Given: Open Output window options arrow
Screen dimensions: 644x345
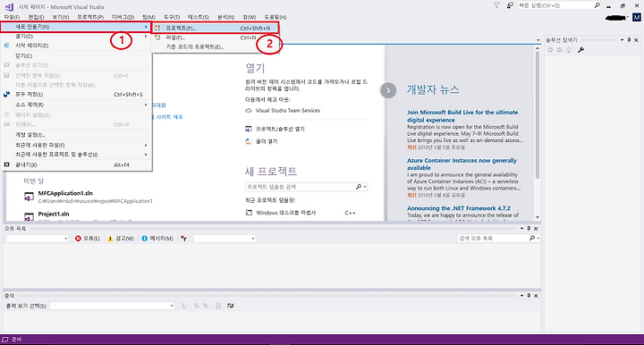Looking at the screenshot, I should click(521, 295).
